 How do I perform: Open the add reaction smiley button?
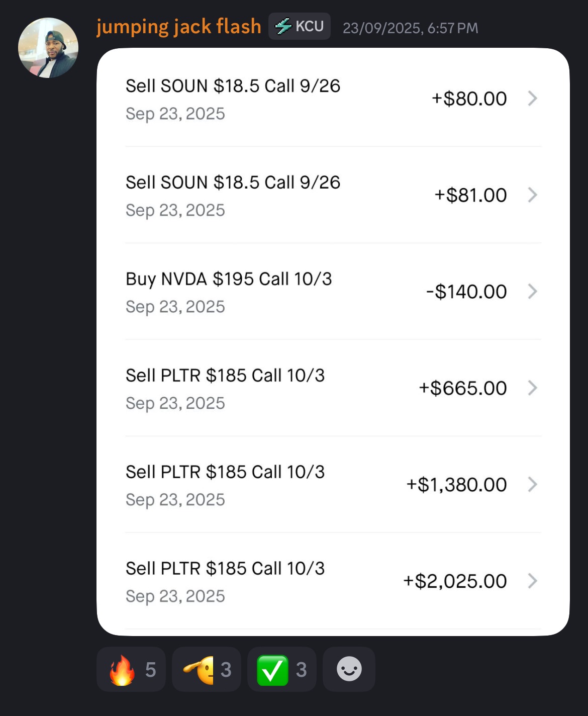pos(349,669)
